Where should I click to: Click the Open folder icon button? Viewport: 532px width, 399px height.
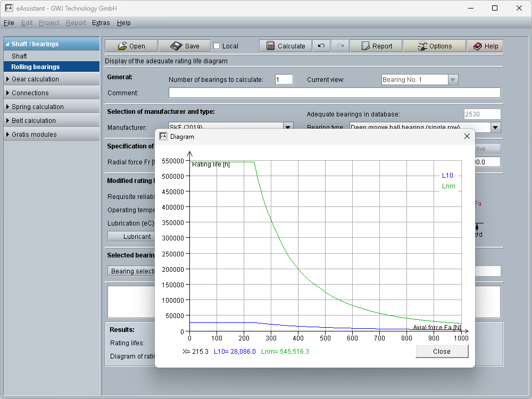point(131,46)
